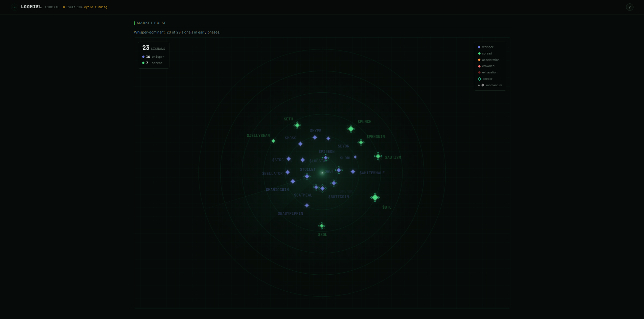Select the $AUTISM diamond signal
This screenshot has height=319, width=644.
click(378, 156)
